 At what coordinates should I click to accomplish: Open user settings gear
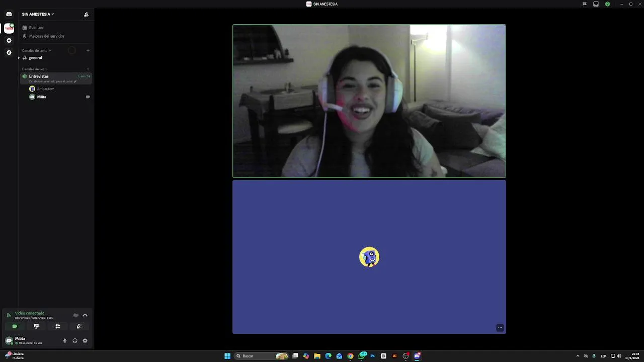pyautogui.click(x=85, y=340)
